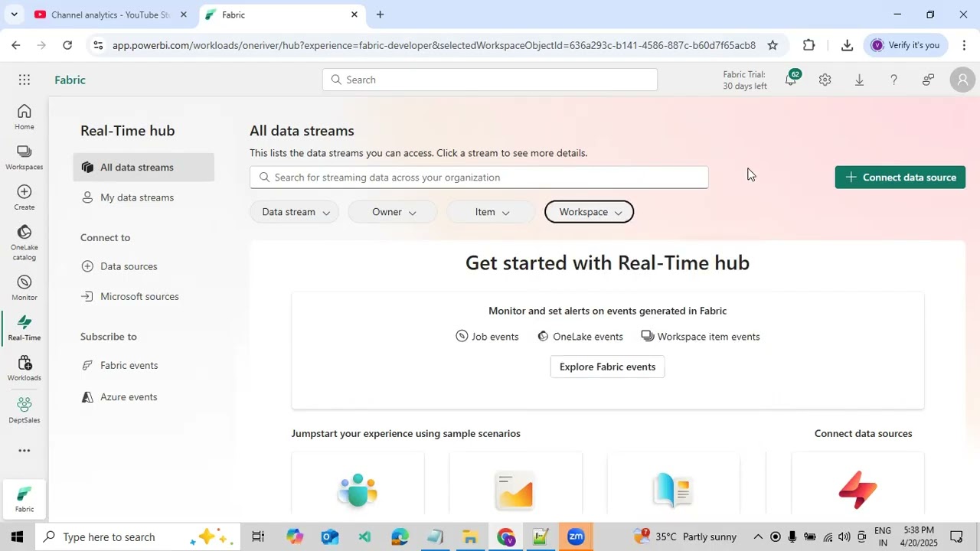Expand the Owner filter dropdown

393,212
